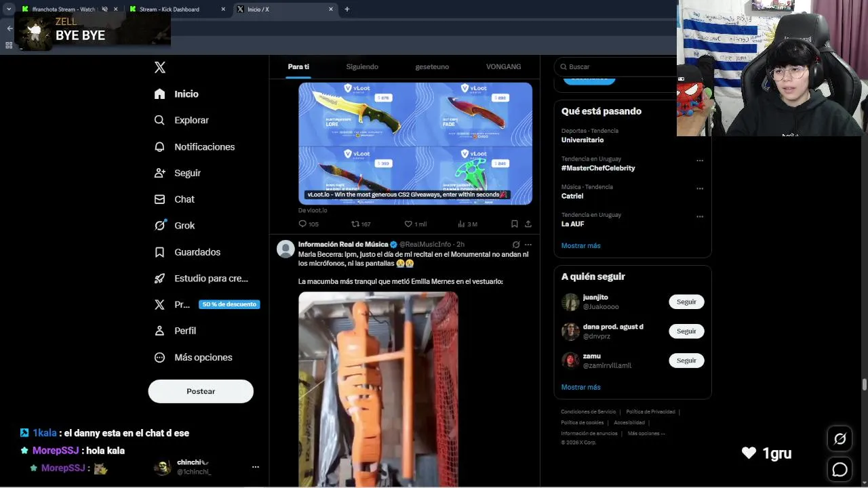The height and width of the screenshot is (488, 868).
Task: Open the vLoot CS2 giveaways ad image
Action: point(415,143)
